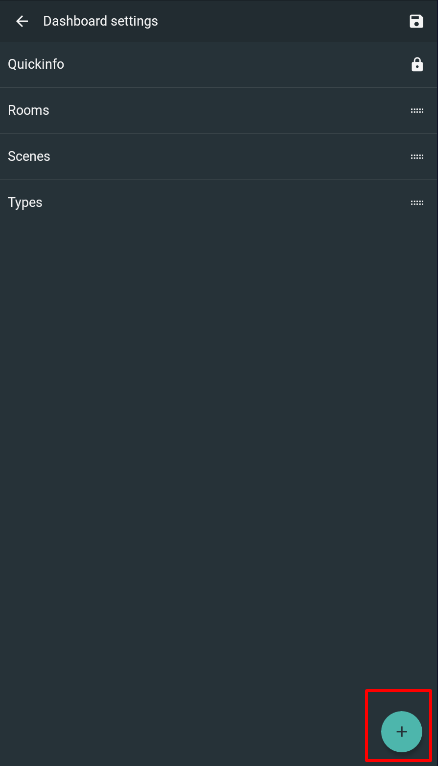Open the Quickinfo entry

[x=219, y=64]
